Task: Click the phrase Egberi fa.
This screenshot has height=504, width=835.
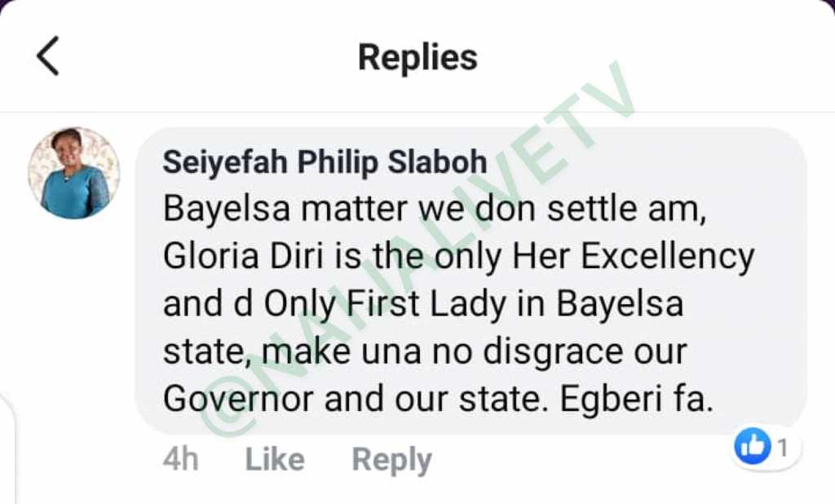Action: [636, 400]
